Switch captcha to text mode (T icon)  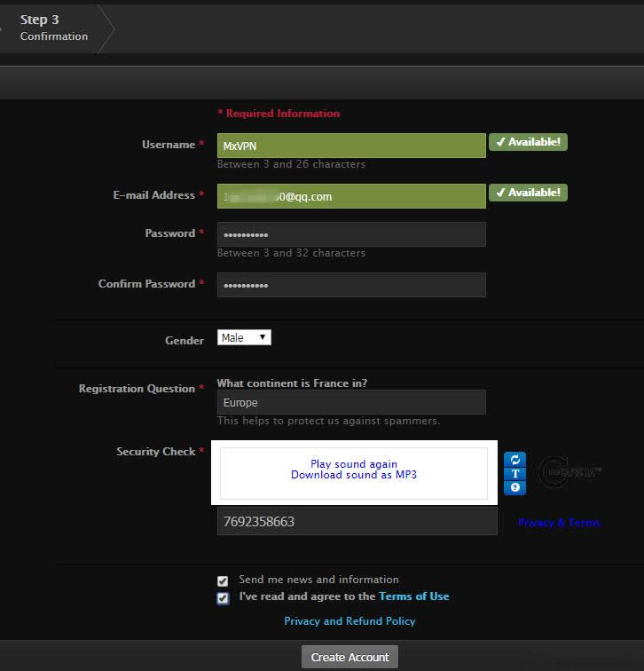coord(516,474)
